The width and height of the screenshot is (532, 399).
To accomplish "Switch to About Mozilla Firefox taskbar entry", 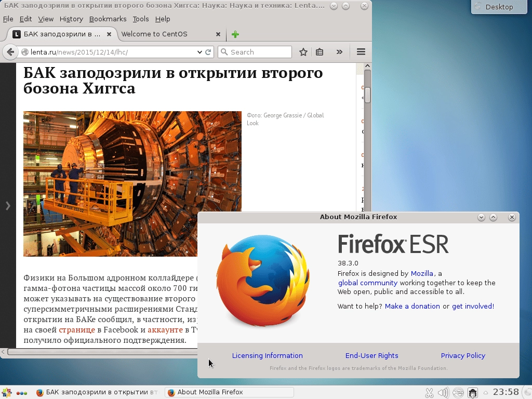I will tap(229, 392).
